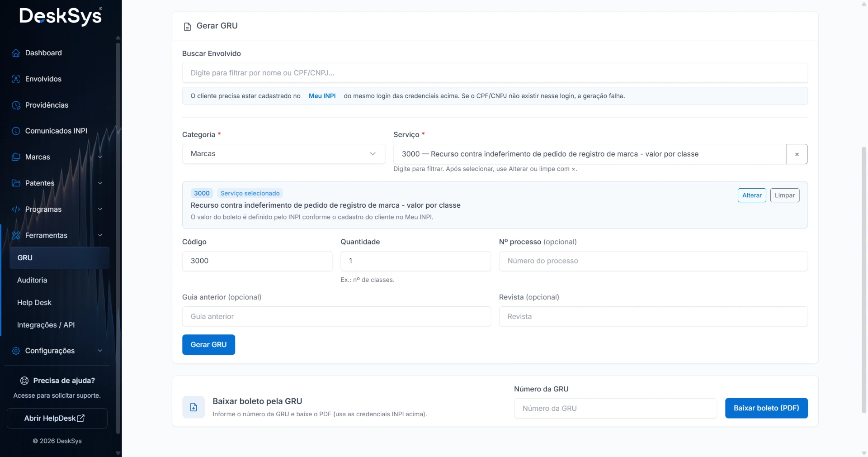Click the Ferramentas tools icon
The width and height of the screenshot is (868, 457).
pos(16,235)
